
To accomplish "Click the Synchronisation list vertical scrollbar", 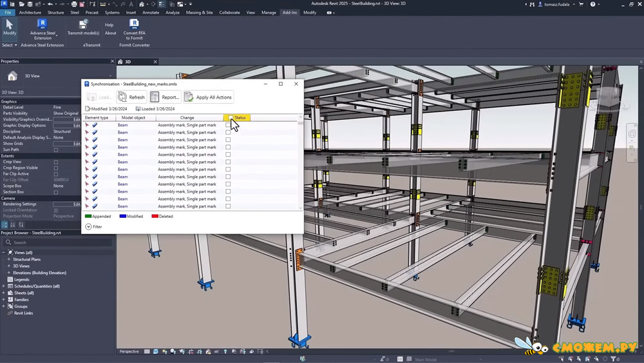I will pyautogui.click(x=301, y=162).
